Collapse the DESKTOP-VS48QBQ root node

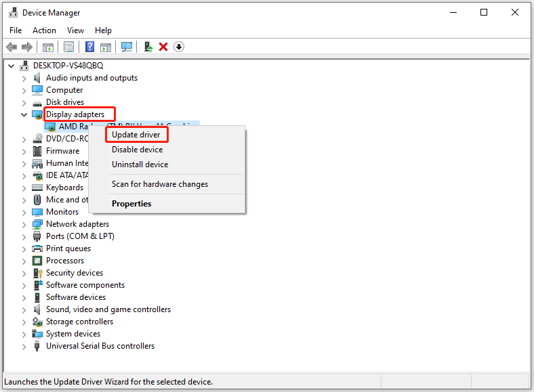12,66
